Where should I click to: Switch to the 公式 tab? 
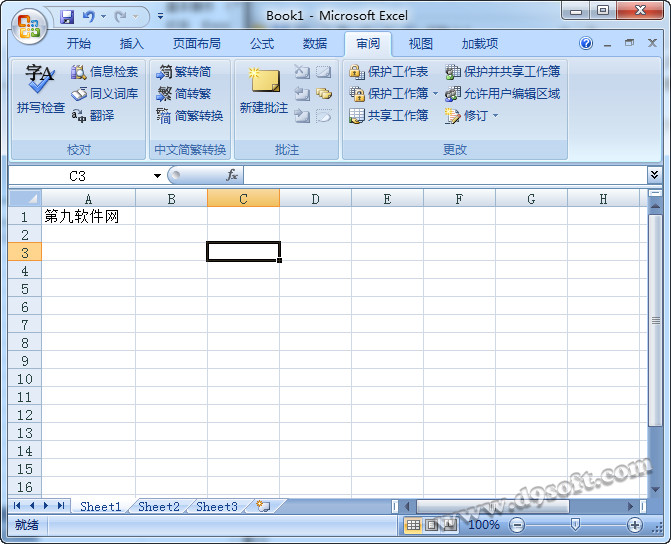pyautogui.click(x=262, y=44)
